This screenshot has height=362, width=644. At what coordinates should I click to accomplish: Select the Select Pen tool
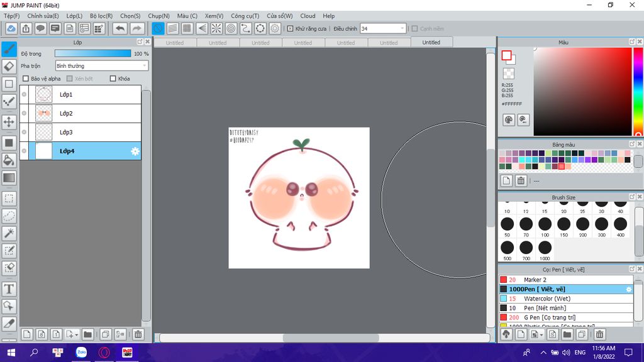coord(9,250)
